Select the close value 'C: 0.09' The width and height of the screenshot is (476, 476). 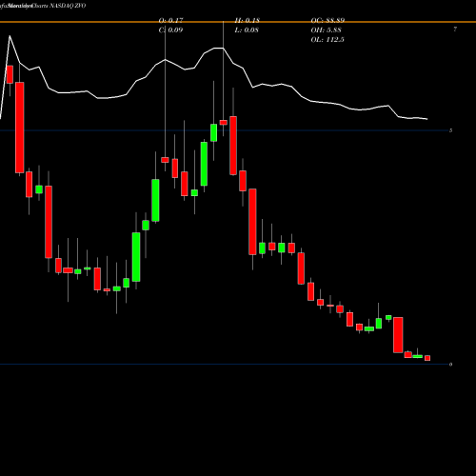point(170,30)
